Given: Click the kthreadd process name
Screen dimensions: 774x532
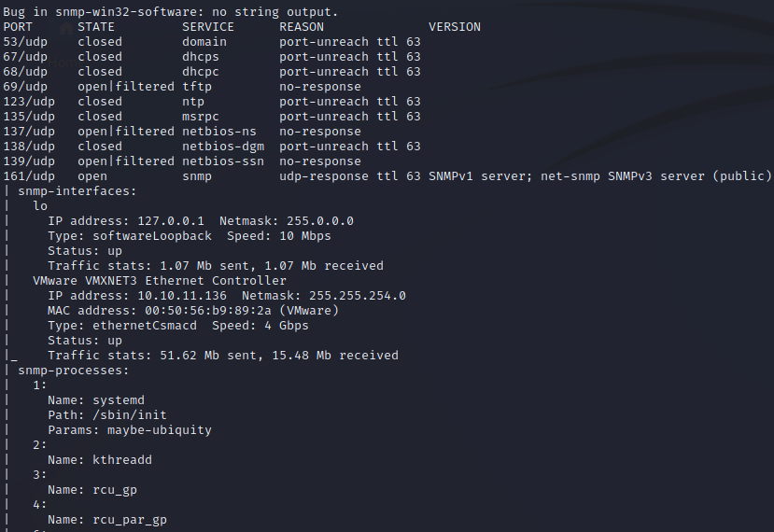Looking at the screenshot, I should click(122, 460).
